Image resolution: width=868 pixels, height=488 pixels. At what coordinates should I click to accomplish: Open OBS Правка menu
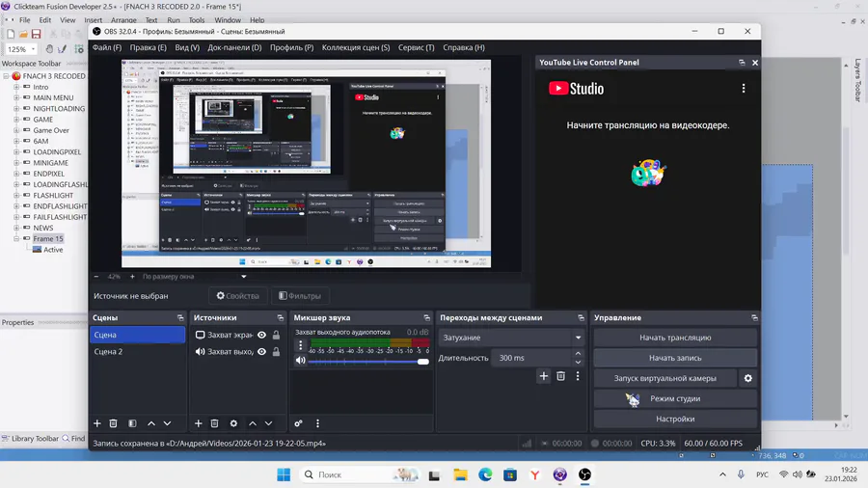148,47
